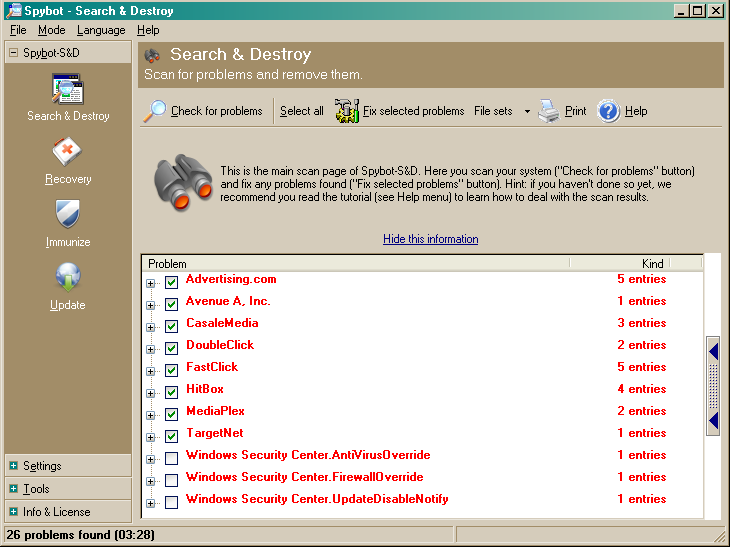730x547 pixels.
Task: Expand the TargetNet tree node
Action: [x=150, y=437]
